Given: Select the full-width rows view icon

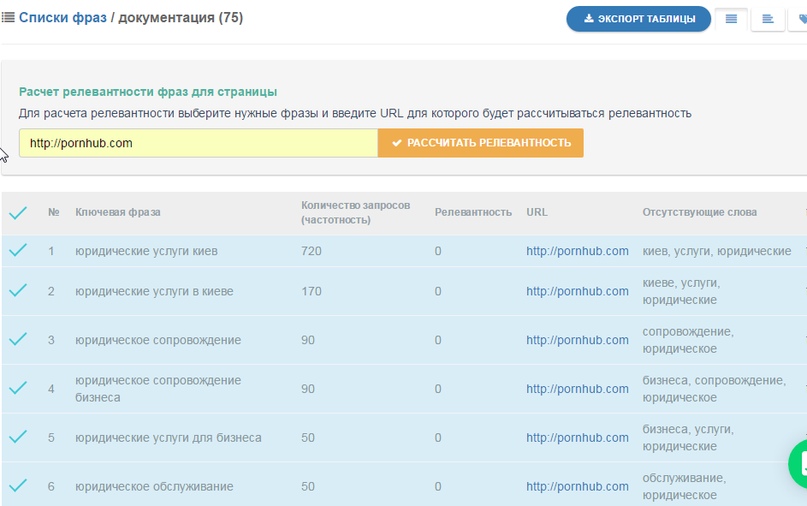Looking at the screenshot, I should pos(731,19).
